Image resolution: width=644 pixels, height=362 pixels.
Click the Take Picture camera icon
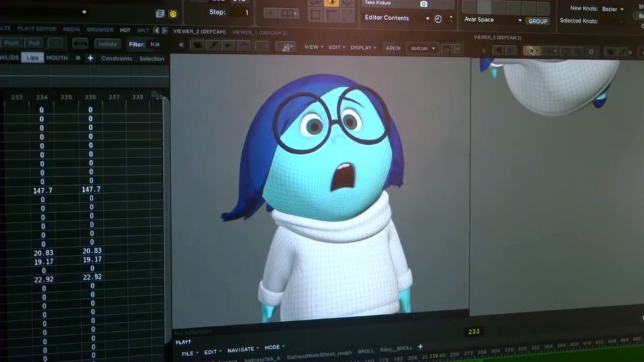pos(423,3)
